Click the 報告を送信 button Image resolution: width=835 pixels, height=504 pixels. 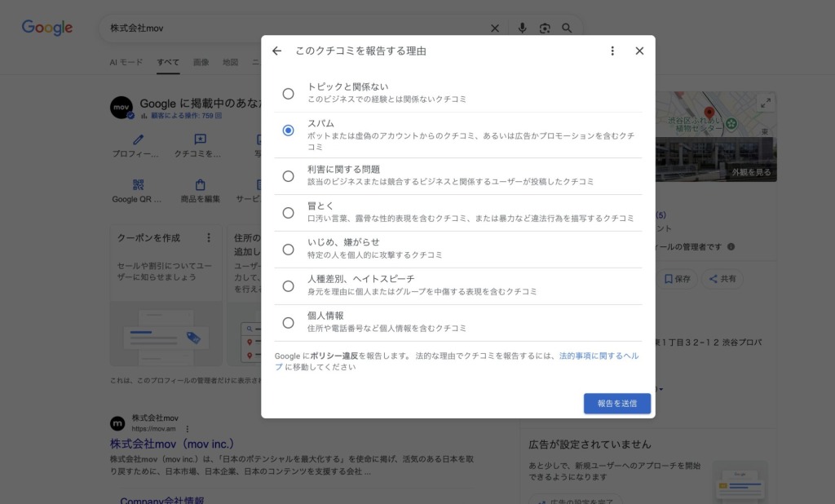click(x=616, y=403)
